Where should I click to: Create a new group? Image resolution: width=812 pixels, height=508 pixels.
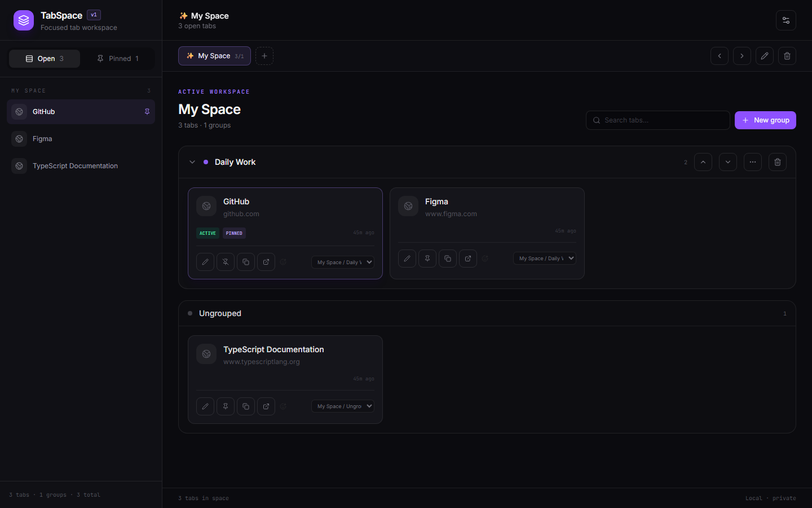coord(765,120)
